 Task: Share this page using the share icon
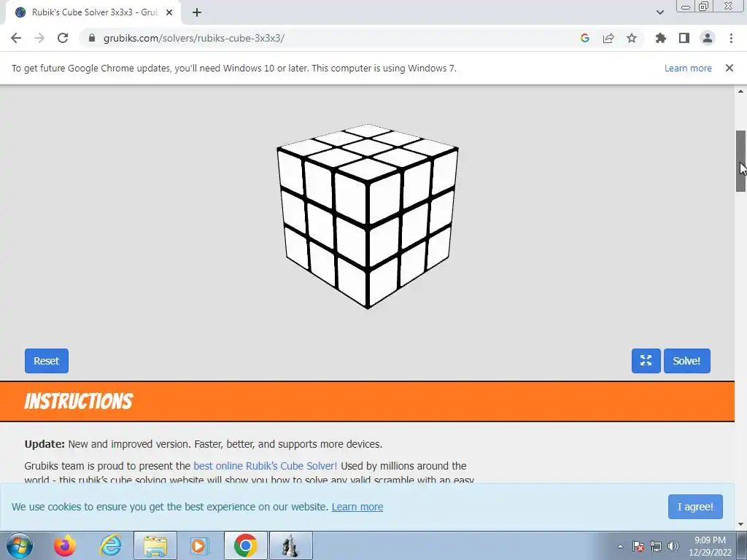(608, 38)
